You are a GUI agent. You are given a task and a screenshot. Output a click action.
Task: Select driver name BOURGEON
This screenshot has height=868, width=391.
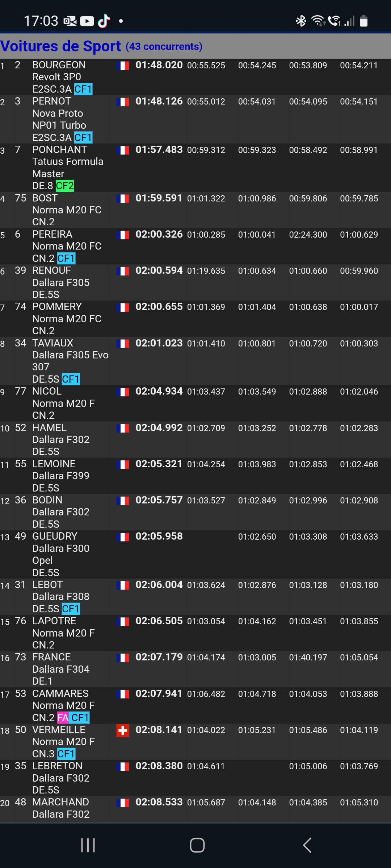click(59, 65)
